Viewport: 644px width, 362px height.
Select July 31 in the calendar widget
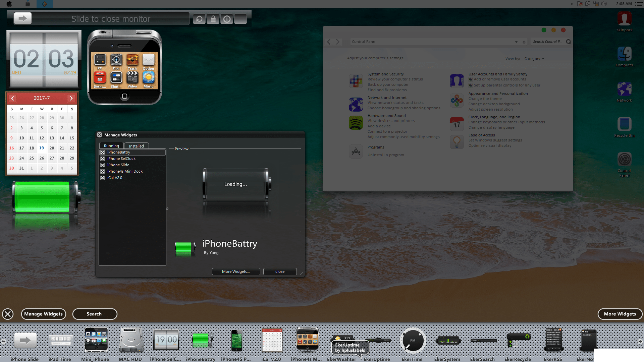21,168
